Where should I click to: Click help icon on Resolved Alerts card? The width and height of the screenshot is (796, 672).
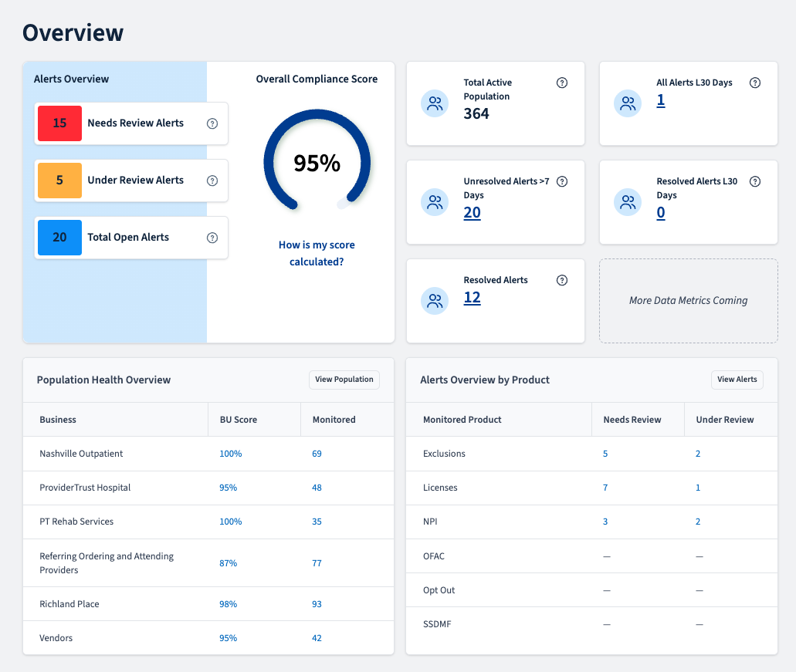pyautogui.click(x=562, y=280)
